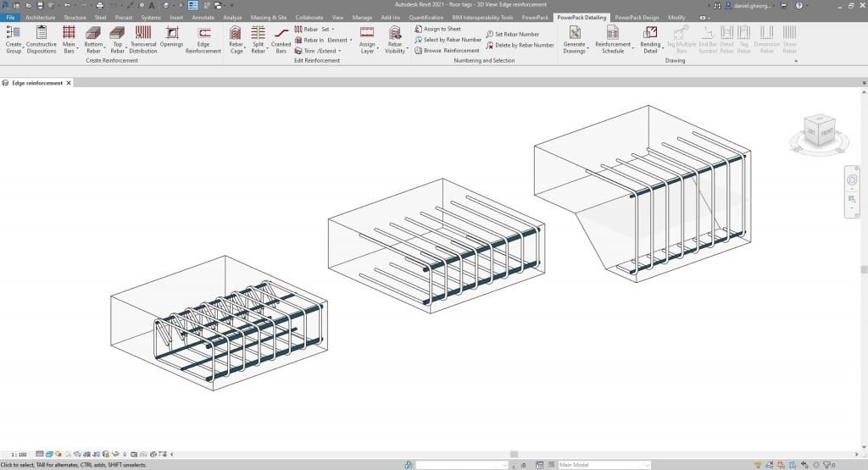Open the view scale 1 : 100 selector

click(19, 455)
